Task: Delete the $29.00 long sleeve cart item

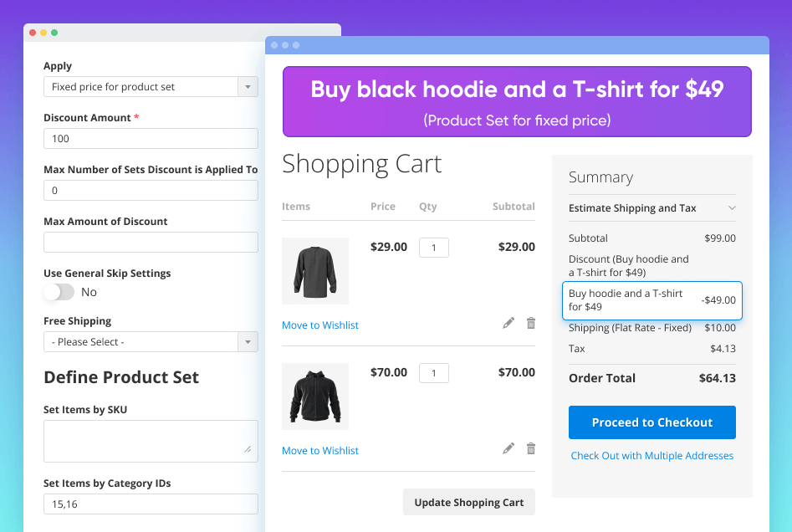Action: click(x=530, y=323)
